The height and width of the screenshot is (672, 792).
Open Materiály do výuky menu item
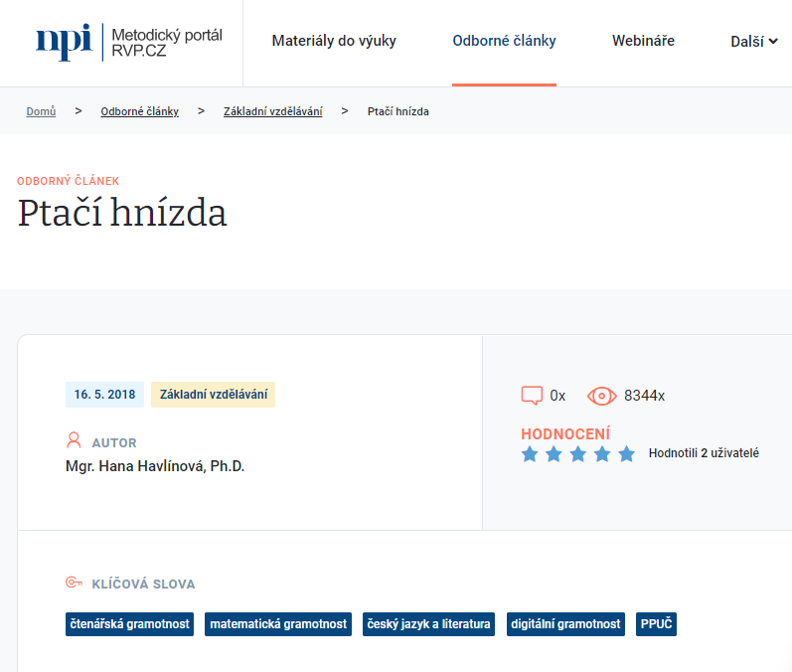[334, 41]
